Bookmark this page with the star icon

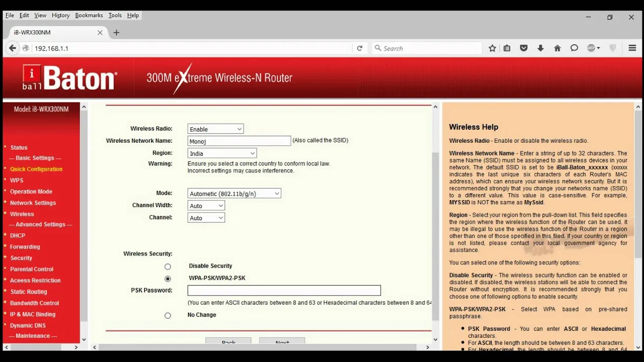[492, 48]
